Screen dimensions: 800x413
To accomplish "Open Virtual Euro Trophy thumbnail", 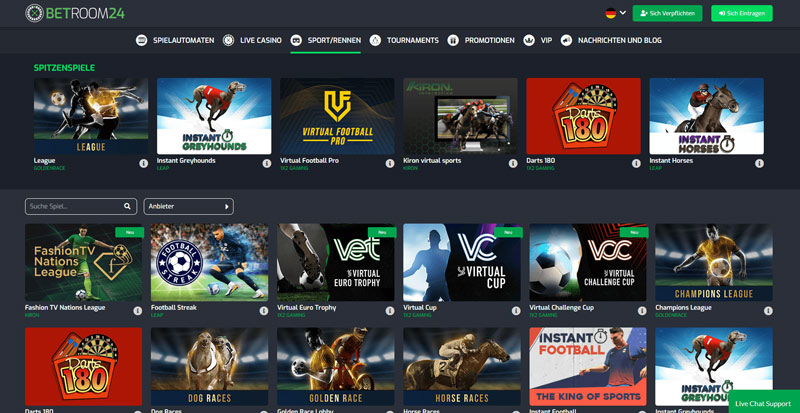I will tap(336, 262).
